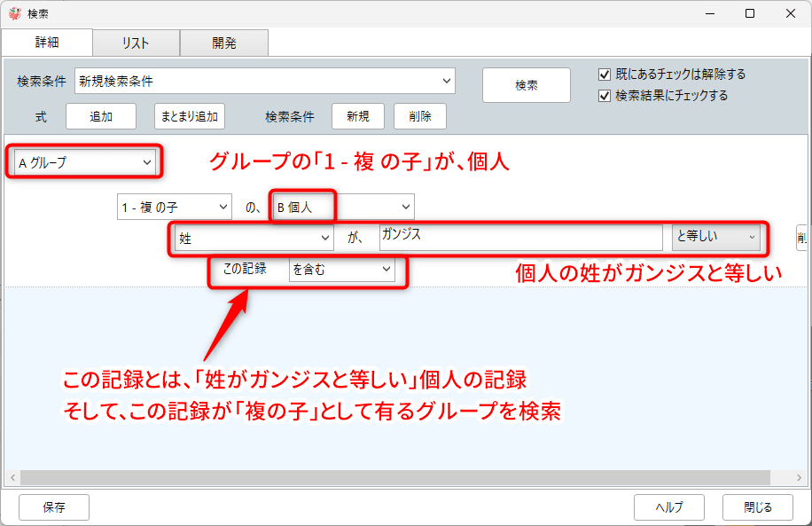Click the まとまり追加 button
The height and width of the screenshot is (526, 812).
click(x=189, y=116)
